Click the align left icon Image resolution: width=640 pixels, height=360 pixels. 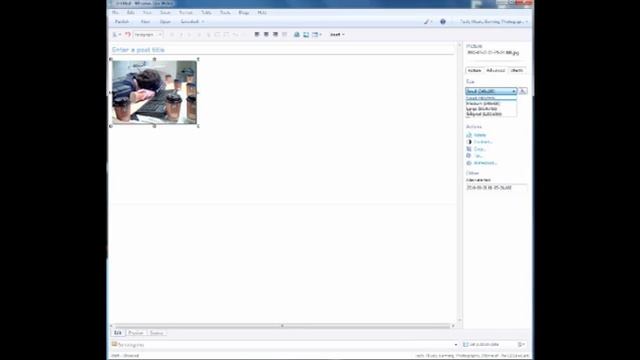[x=257, y=35]
